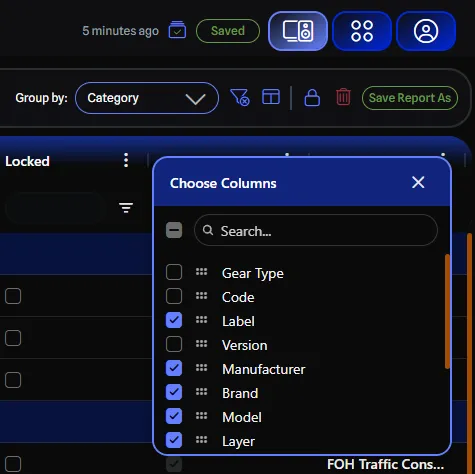Open the Locked column options menu

click(126, 160)
